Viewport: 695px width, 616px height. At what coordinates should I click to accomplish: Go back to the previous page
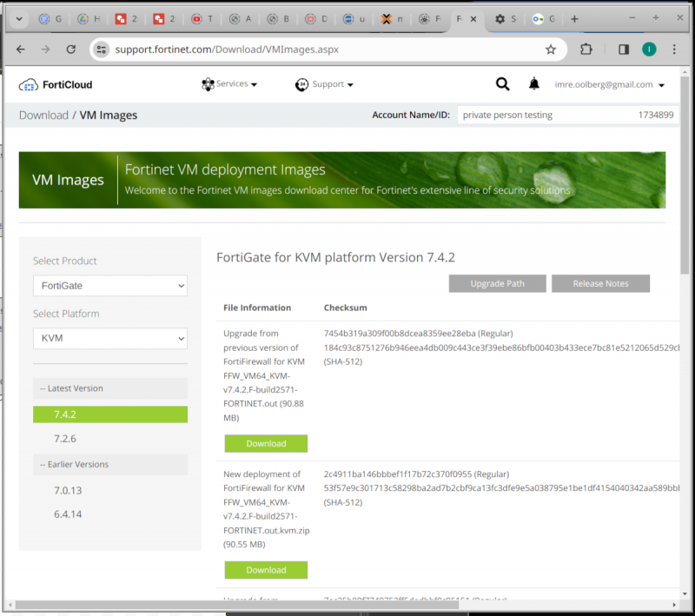(x=20, y=50)
